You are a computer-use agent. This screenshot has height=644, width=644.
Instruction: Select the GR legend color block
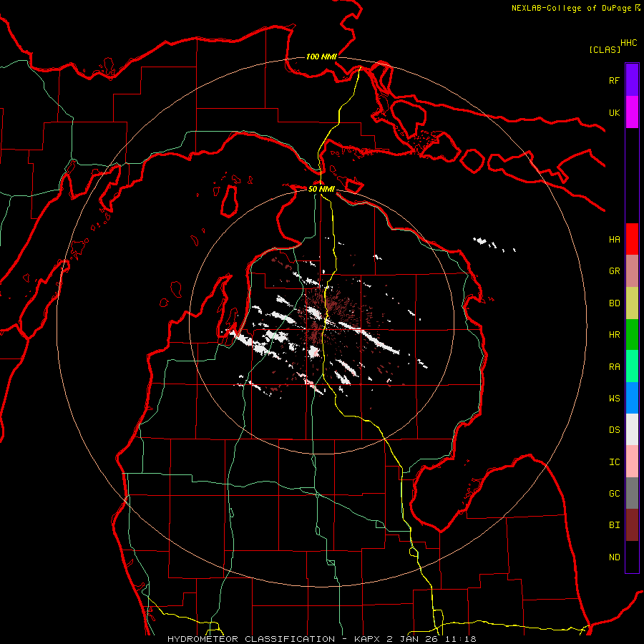coord(632,271)
